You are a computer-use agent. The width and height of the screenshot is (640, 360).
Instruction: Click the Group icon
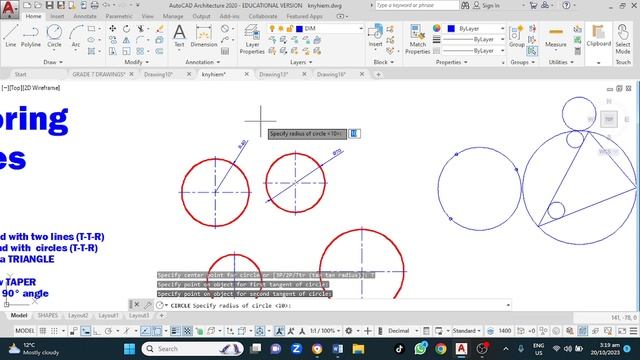click(516, 36)
